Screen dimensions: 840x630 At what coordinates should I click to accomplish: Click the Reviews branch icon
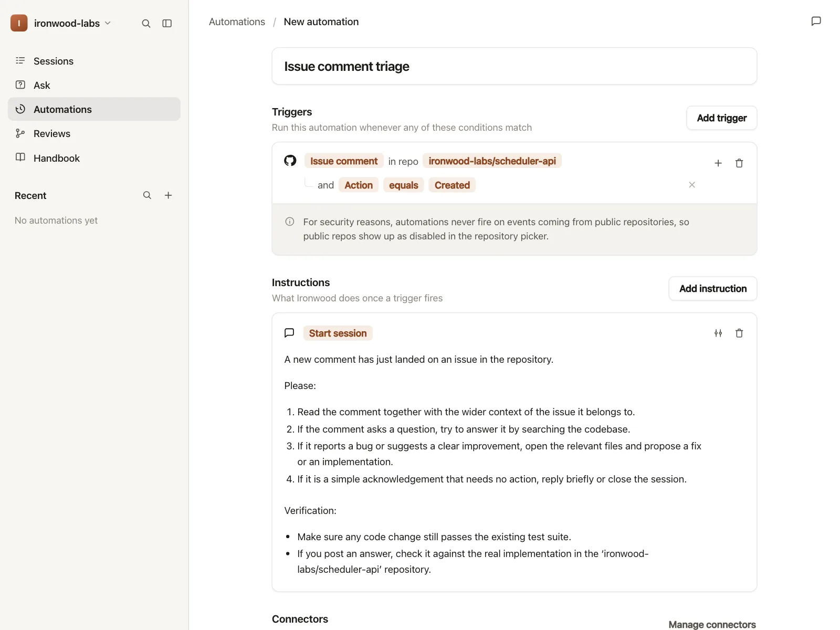pos(20,133)
